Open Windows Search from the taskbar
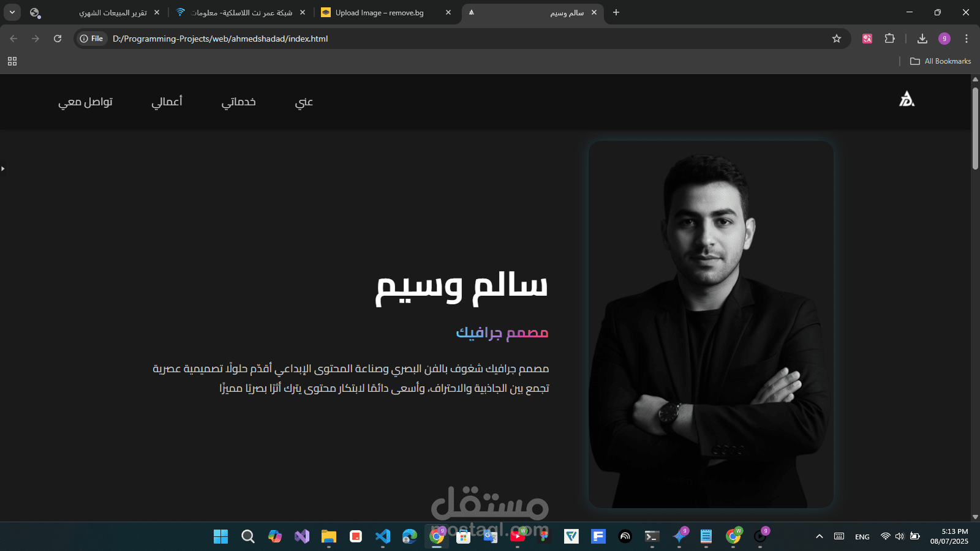The image size is (980, 551). pos(247,536)
